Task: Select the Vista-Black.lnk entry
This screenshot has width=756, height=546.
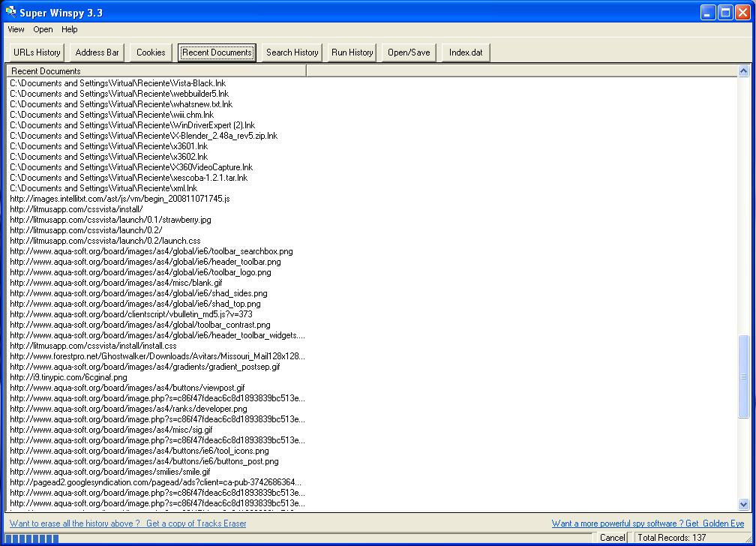Action: coord(118,83)
